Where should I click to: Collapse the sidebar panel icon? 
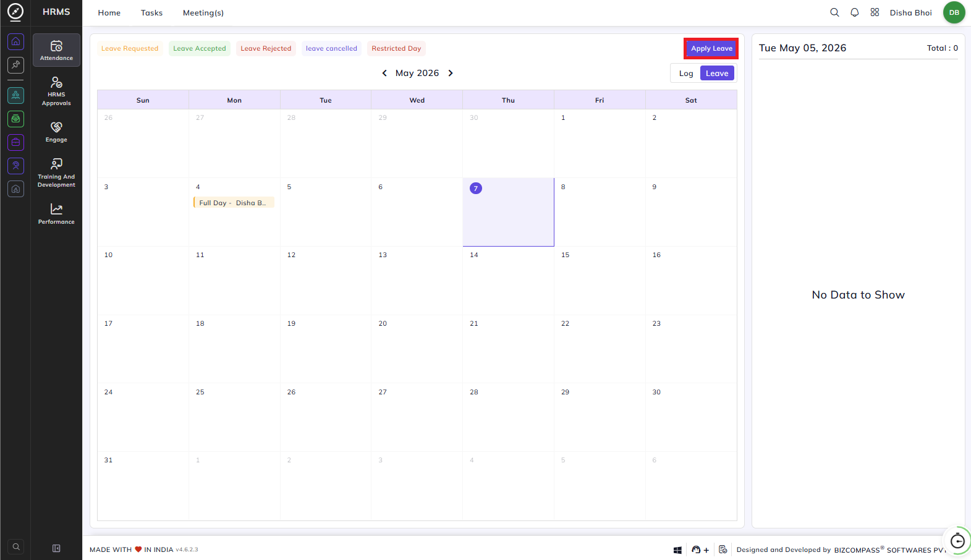coord(56,548)
